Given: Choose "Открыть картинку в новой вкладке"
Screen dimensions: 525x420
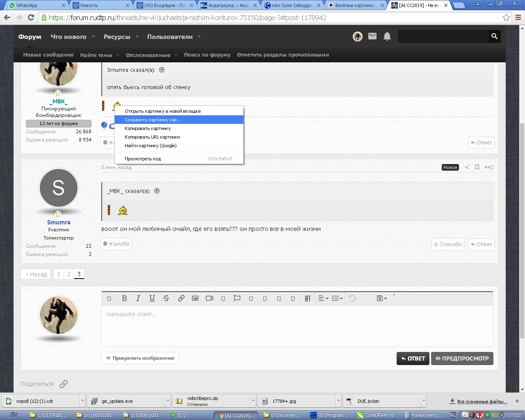Looking at the screenshot, I should pyautogui.click(x=179, y=111).
